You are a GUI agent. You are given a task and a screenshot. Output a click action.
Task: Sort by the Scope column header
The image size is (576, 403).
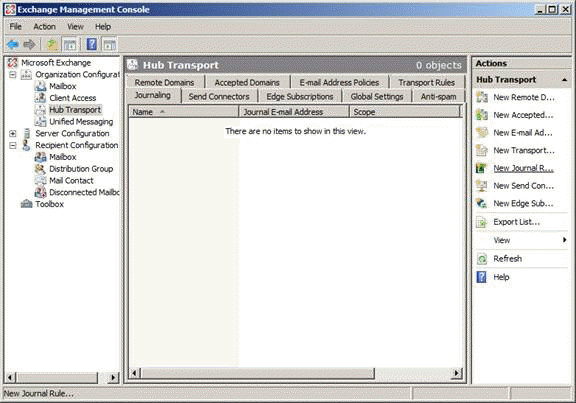pyautogui.click(x=404, y=112)
